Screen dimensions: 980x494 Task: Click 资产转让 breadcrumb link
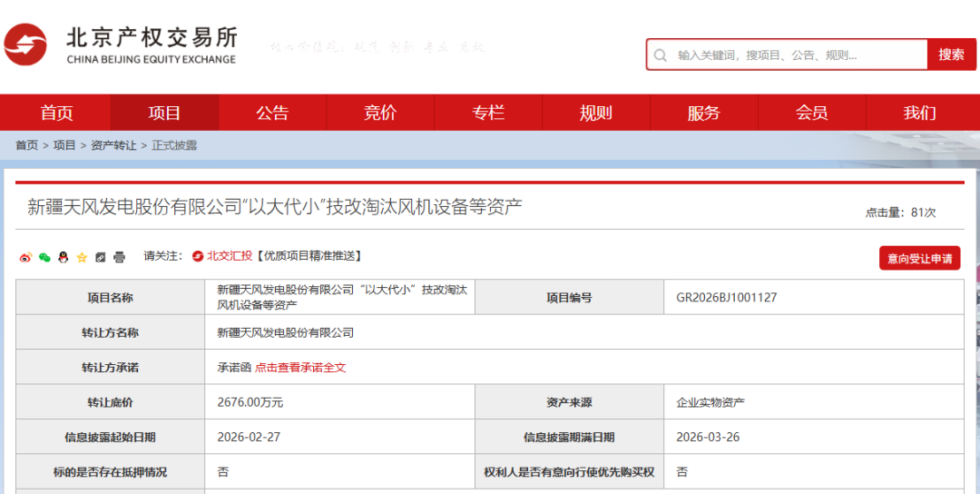click(113, 145)
